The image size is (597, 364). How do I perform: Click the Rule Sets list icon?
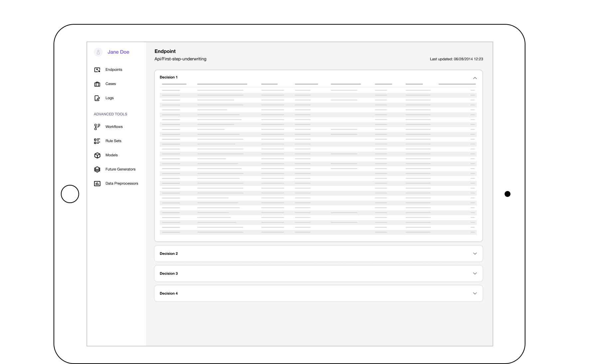coord(97,141)
